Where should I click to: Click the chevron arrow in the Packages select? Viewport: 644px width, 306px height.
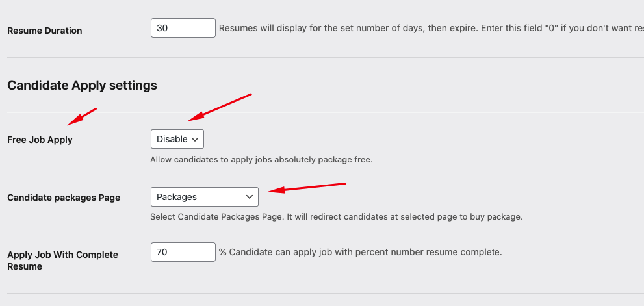(249, 197)
